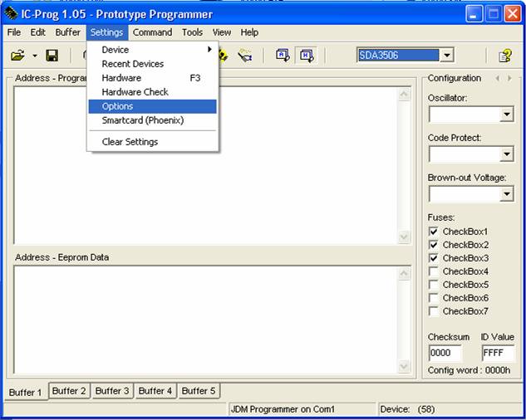Image resolution: width=526 pixels, height=420 pixels.
Task: Click the Open File folder icon
Action: coord(17,56)
